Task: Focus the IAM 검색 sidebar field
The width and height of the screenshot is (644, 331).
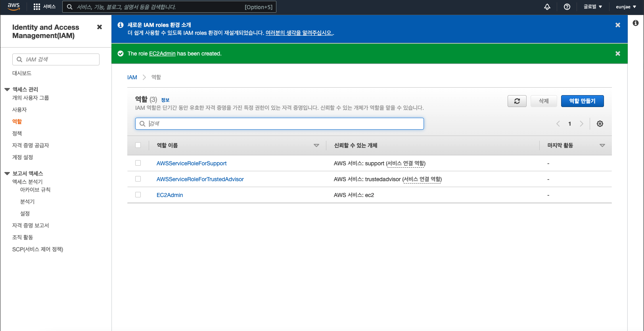Action: tap(56, 59)
